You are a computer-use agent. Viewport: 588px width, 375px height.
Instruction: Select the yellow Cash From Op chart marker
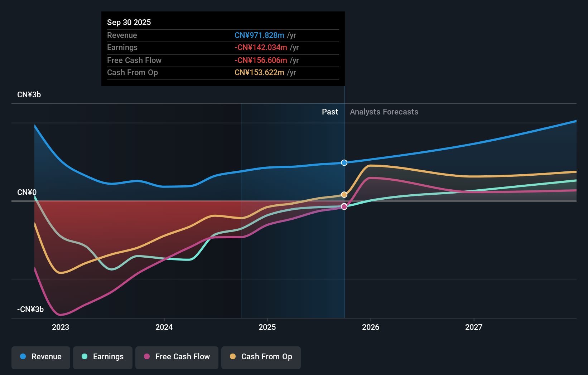[x=344, y=194]
